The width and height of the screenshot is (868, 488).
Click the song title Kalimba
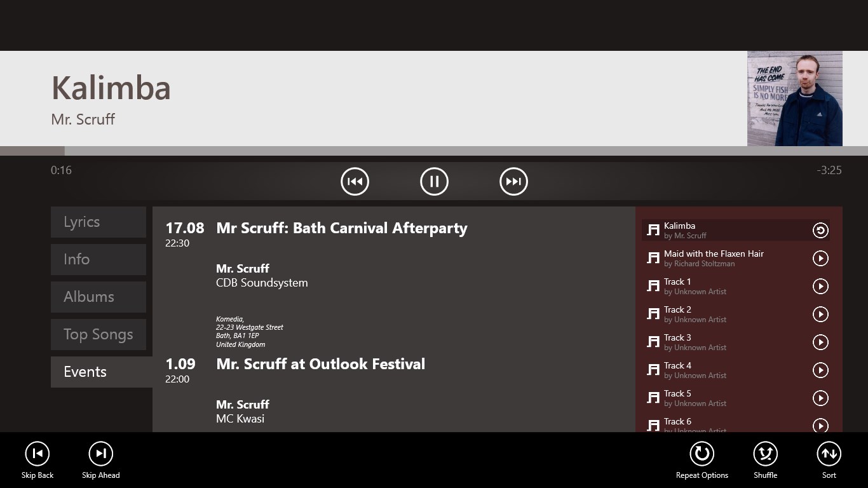111,88
